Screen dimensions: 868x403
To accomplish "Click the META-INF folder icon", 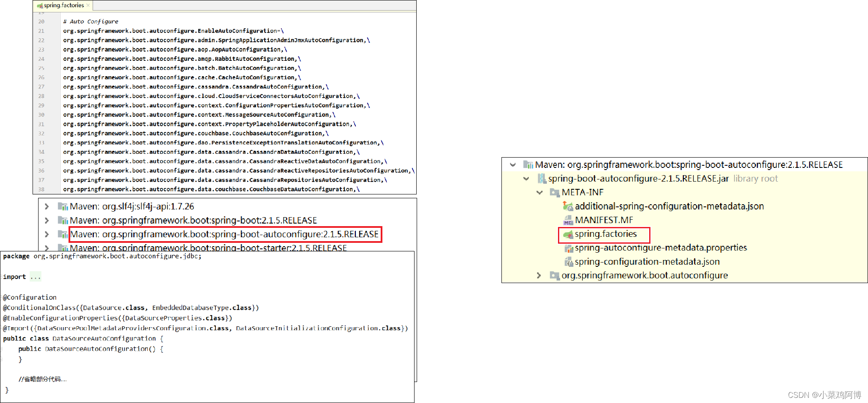I will pyautogui.click(x=555, y=192).
